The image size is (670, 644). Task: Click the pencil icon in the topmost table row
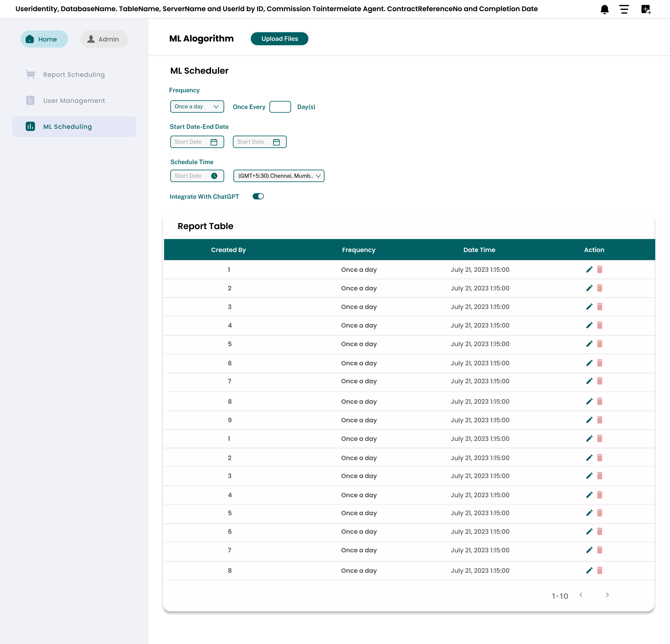[589, 269]
